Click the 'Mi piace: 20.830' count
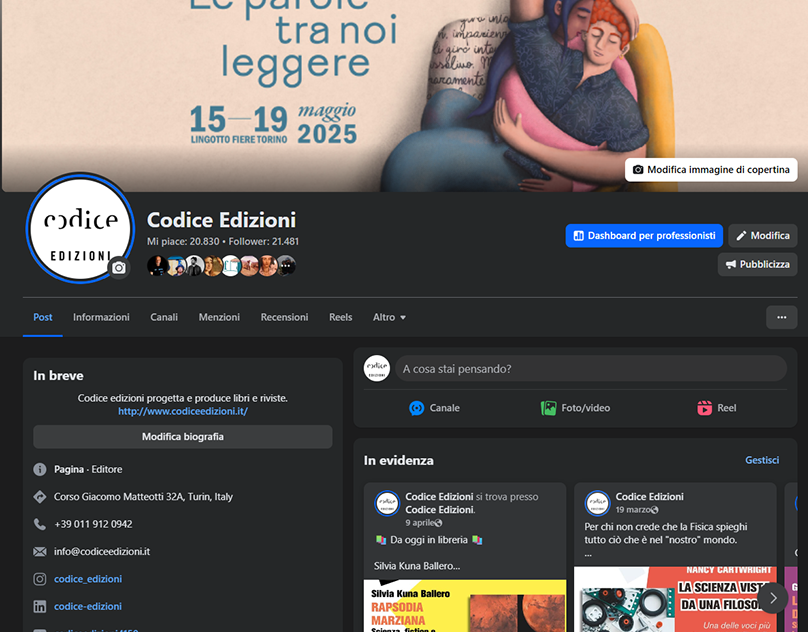Screen dimensions: 808x632 183,241
